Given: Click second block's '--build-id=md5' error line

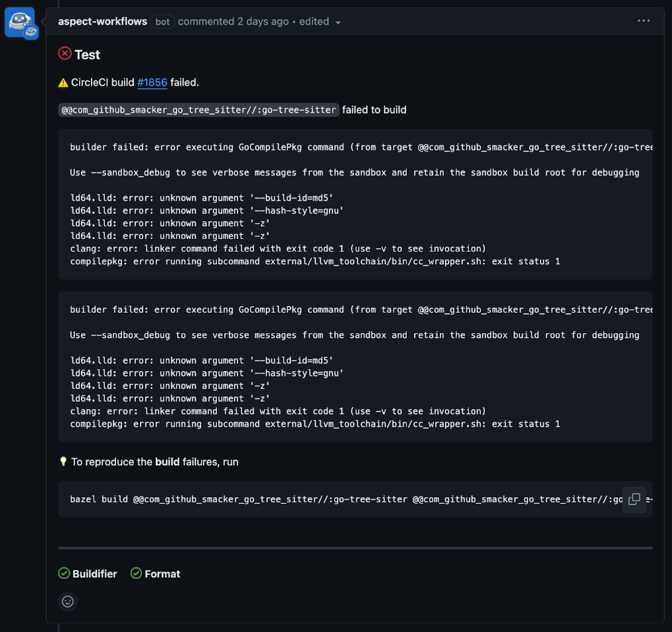Looking at the screenshot, I should coord(202,360).
